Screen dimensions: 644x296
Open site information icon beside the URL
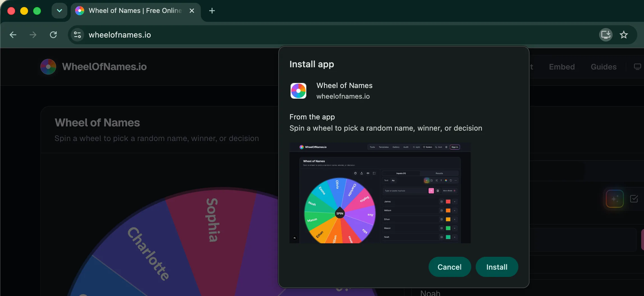click(77, 35)
